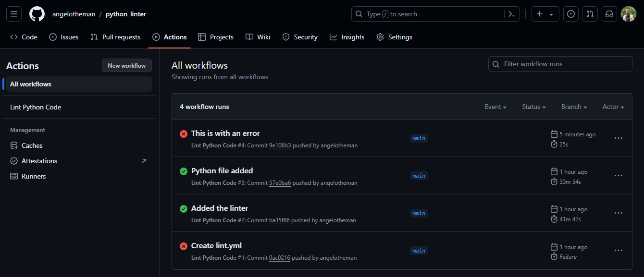Open the Event filter dropdown

pyautogui.click(x=495, y=107)
